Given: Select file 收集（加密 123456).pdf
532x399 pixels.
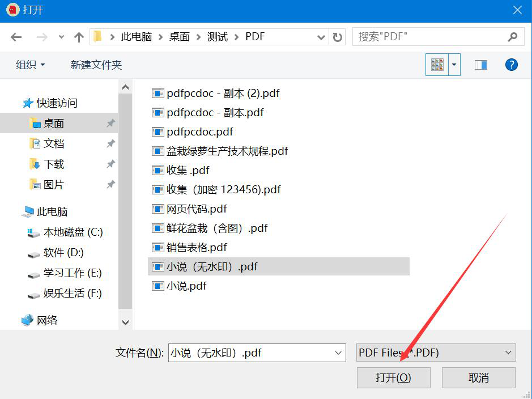Looking at the screenshot, I should point(216,189).
